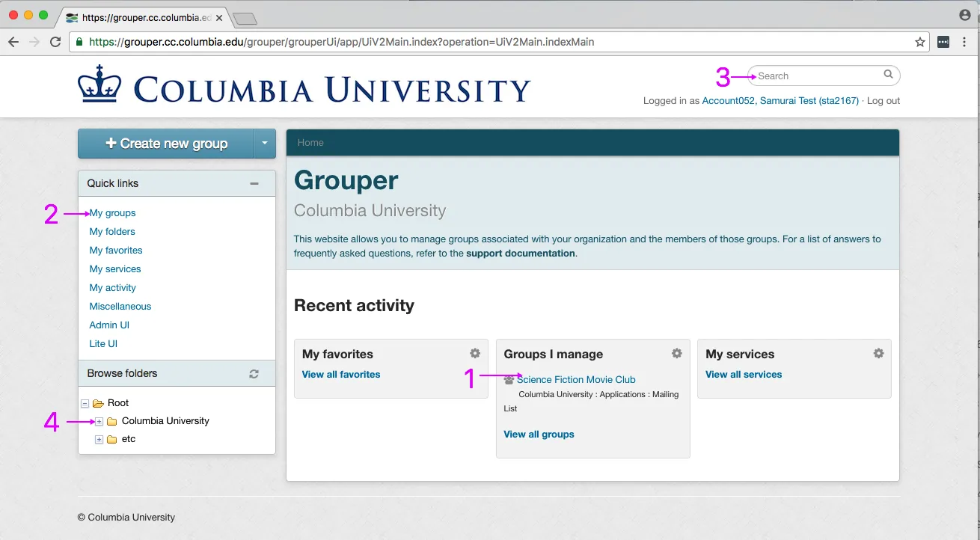Viewport: 980px width, 540px height.
Task: Open My groups quick link
Action: pyautogui.click(x=113, y=213)
